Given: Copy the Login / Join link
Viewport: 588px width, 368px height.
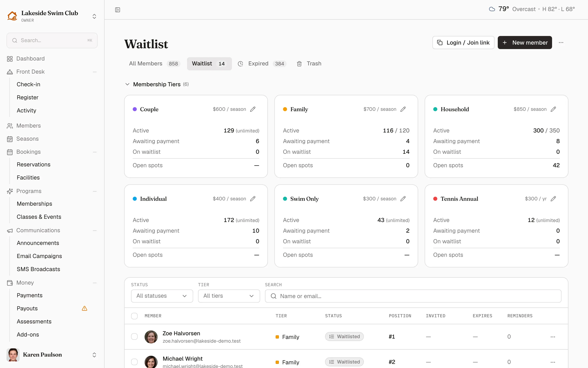Looking at the screenshot, I should pyautogui.click(x=463, y=43).
